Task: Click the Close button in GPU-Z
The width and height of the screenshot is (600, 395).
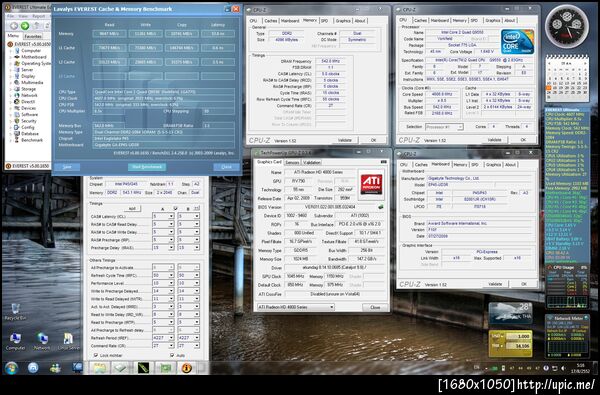Action: point(375,307)
